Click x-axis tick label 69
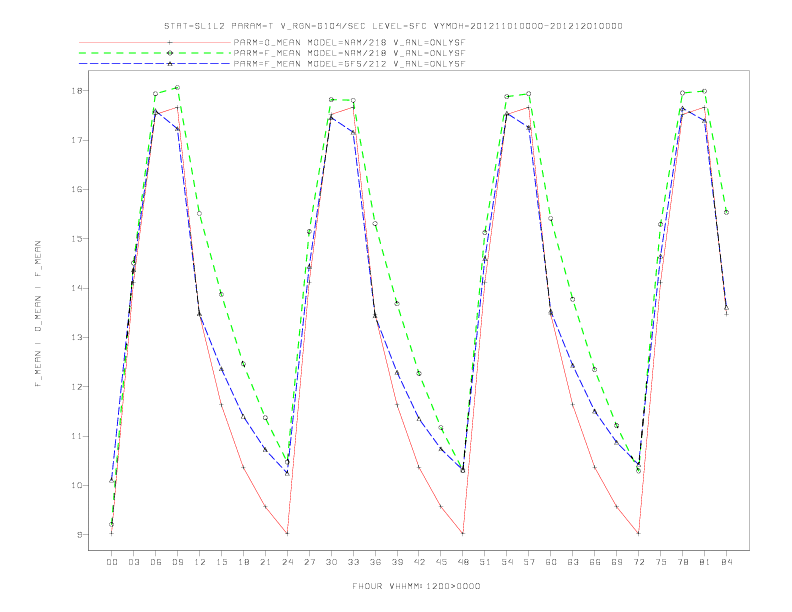 [x=617, y=562]
